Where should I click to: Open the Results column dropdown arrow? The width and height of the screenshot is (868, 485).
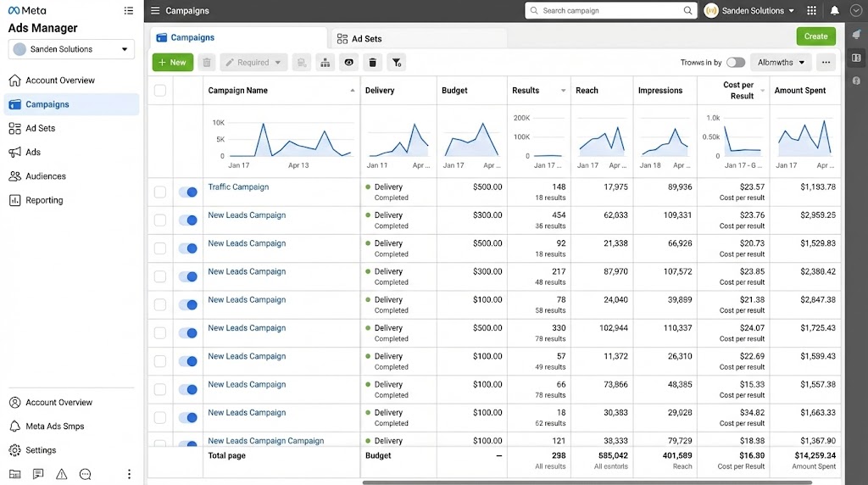(x=563, y=90)
